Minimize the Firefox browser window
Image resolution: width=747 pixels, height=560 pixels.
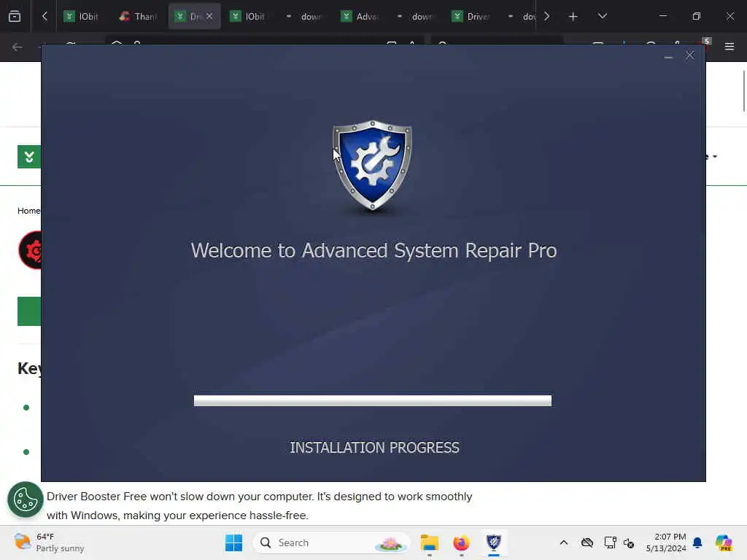(x=662, y=16)
